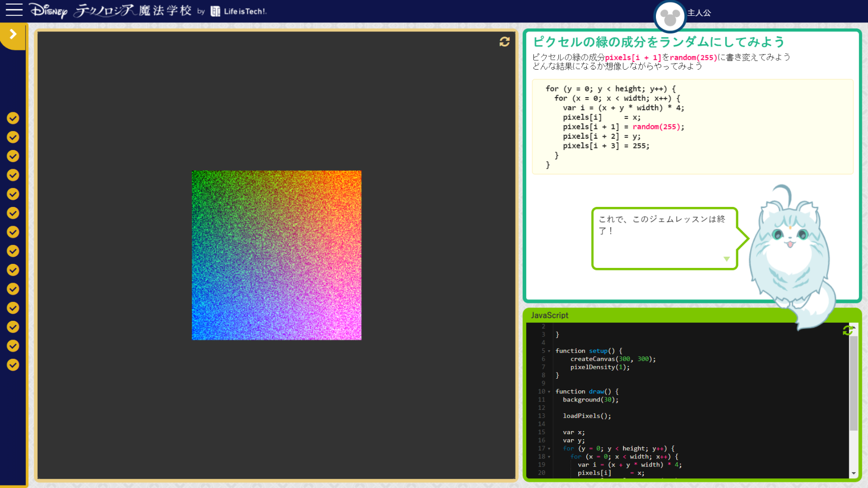Reset the code editor using its refresh icon
The height and width of the screenshot is (488, 868).
[x=847, y=330]
